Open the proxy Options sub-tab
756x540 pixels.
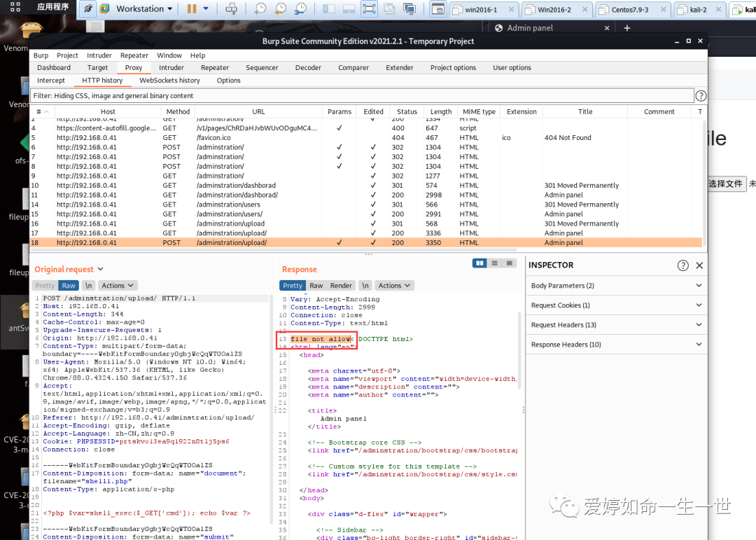coord(228,80)
